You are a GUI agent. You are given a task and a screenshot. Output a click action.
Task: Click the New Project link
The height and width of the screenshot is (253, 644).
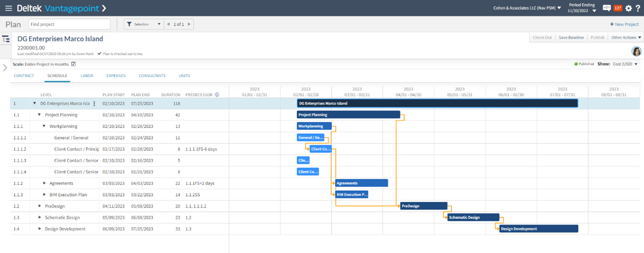tap(624, 24)
